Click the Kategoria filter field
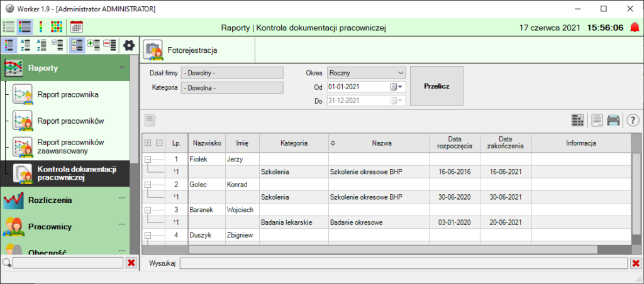 point(232,87)
